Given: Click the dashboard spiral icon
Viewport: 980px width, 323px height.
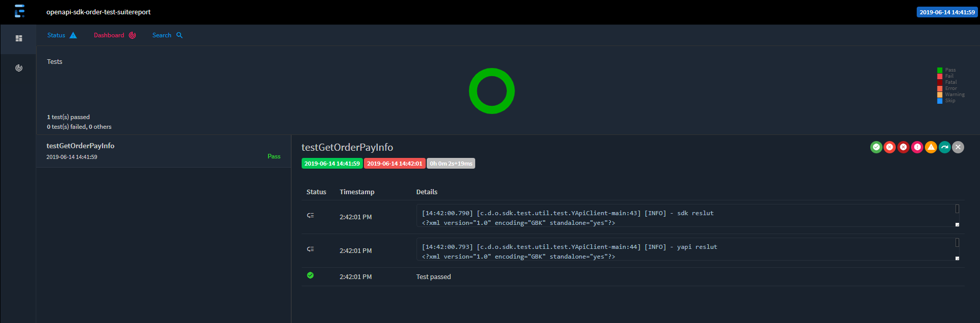Looking at the screenshot, I should 132,35.
